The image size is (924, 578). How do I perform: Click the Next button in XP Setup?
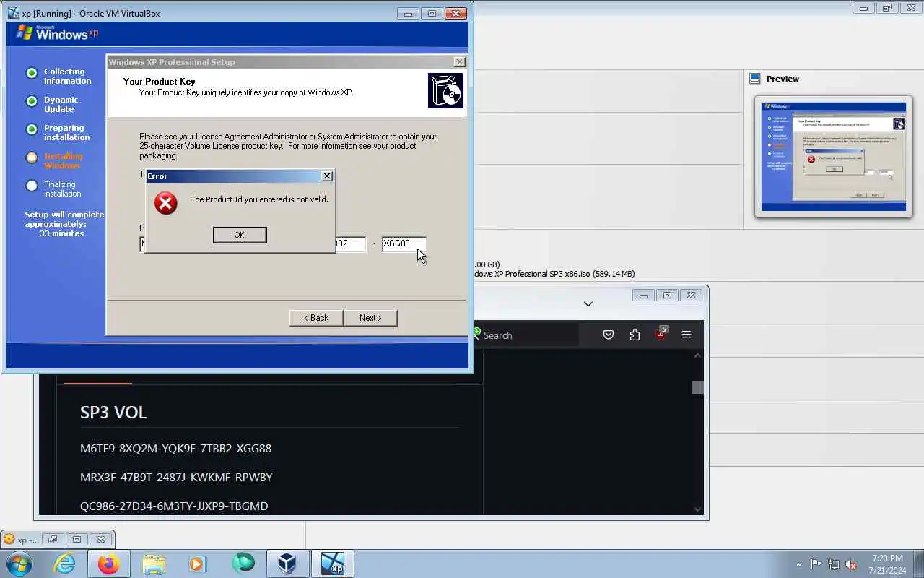(370, 318)
